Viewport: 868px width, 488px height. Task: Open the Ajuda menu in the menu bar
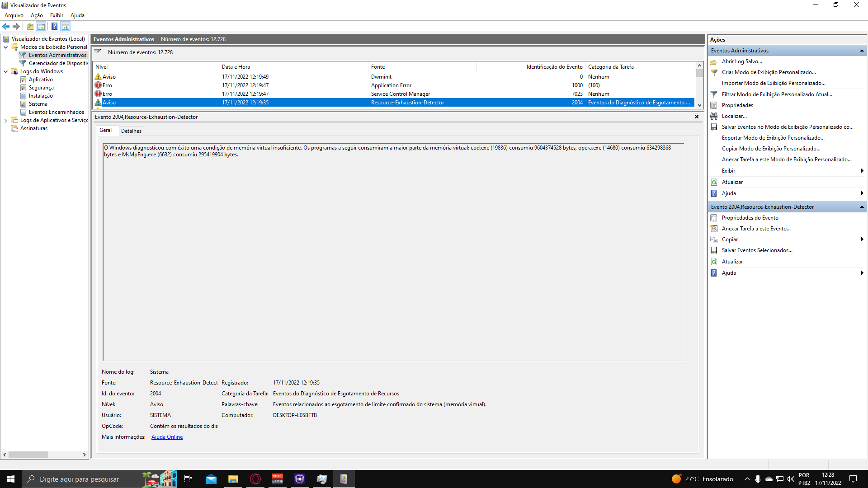tap(77, 15)
